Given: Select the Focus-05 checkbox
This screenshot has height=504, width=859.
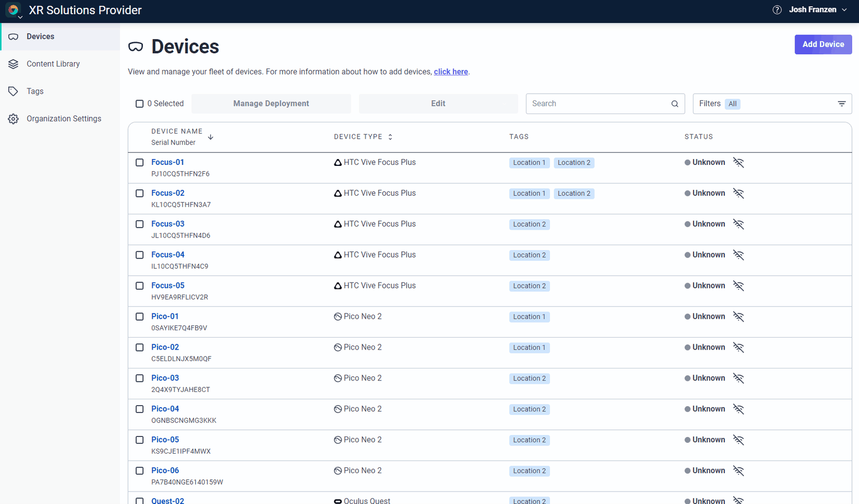Looking at the screenshot, I should pos(139,286).
